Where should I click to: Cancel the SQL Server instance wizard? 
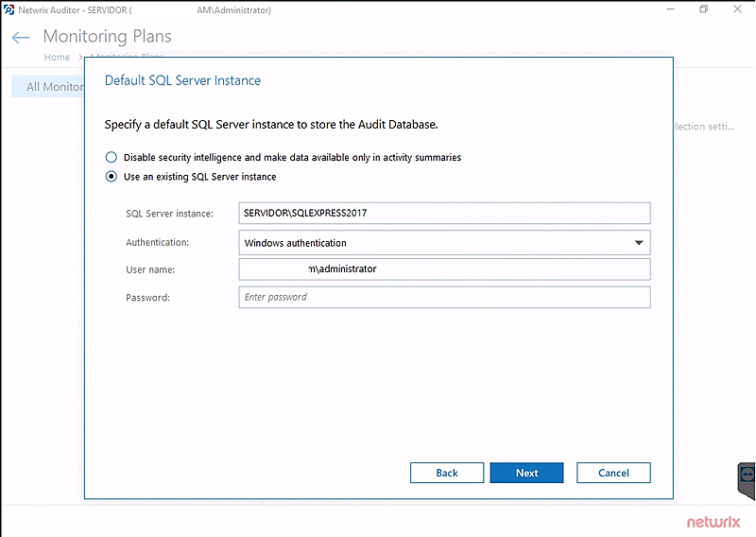(613, 473)
